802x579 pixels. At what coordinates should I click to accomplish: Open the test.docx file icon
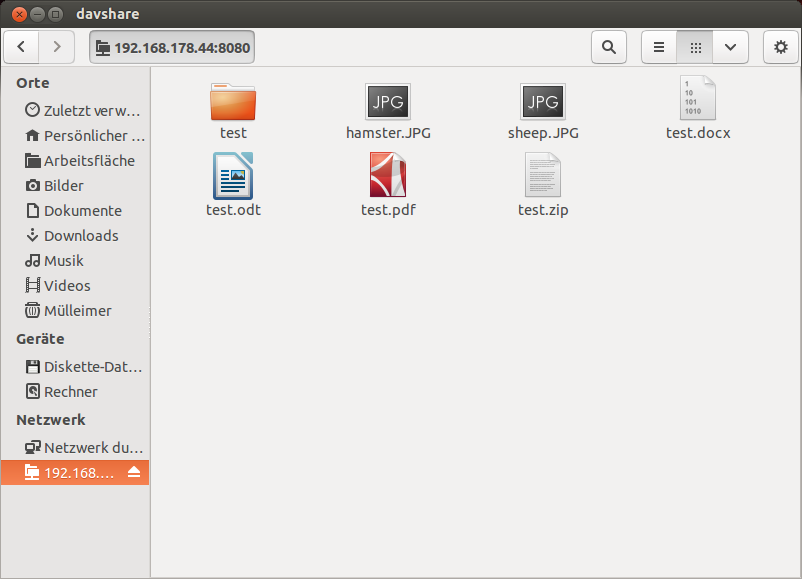[x=698, y=99]
